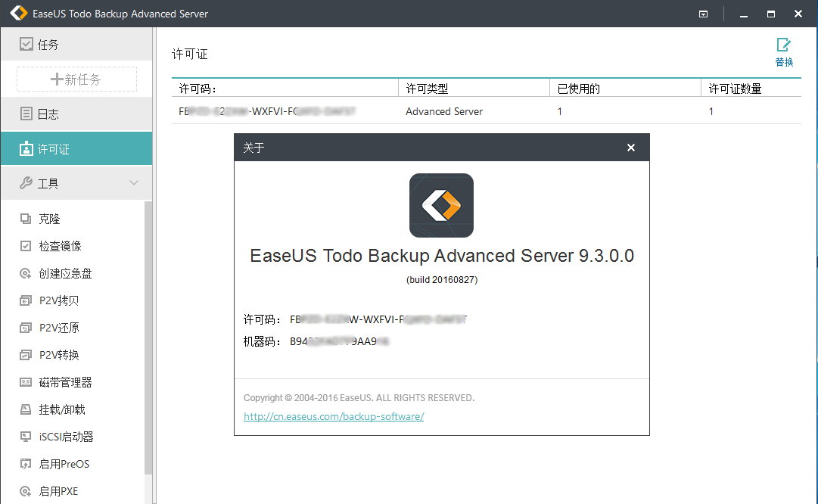Click the copyright notice text

click(359, 397)
